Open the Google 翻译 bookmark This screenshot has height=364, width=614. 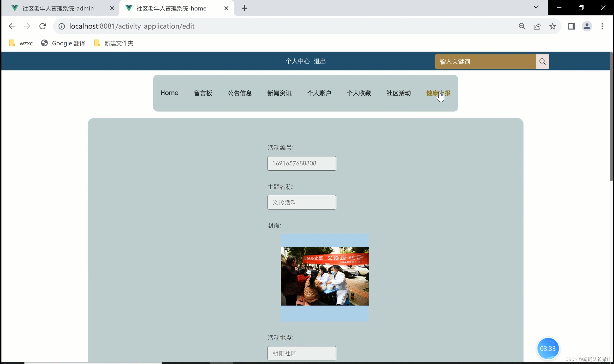[x=63, y=43]
